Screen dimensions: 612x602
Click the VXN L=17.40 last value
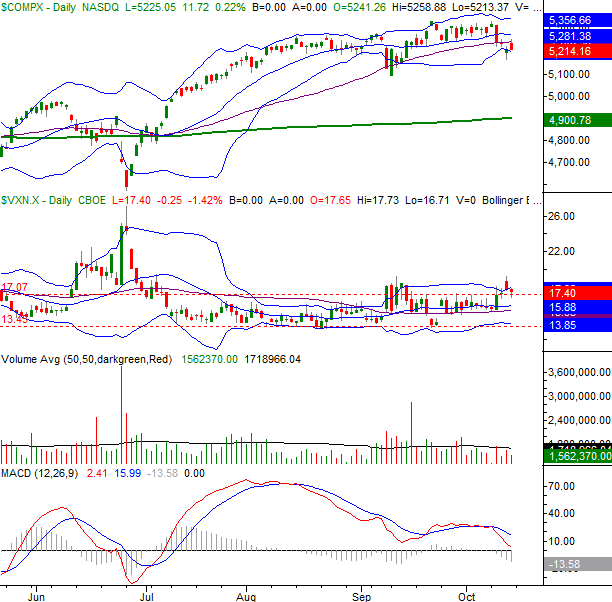131,200
